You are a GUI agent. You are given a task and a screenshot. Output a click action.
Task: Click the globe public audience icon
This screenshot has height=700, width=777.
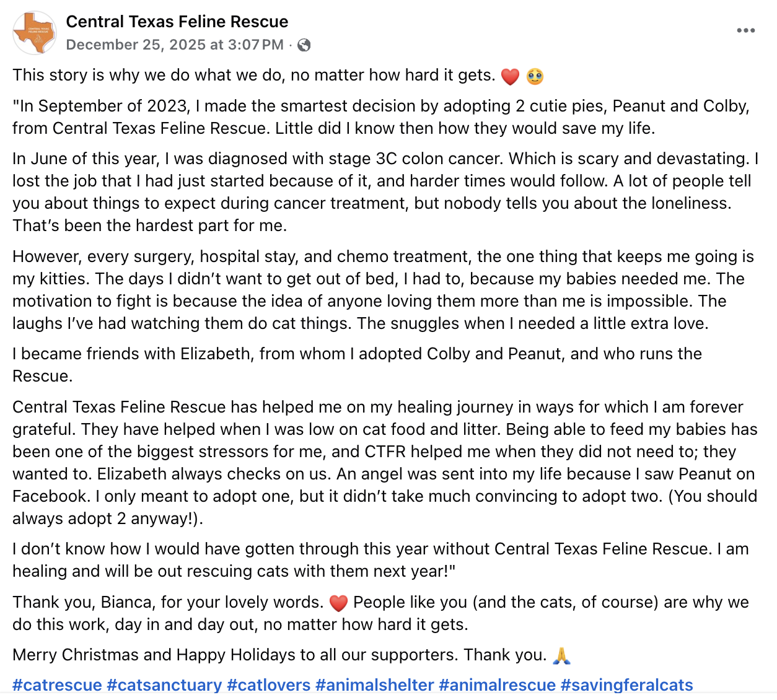pos(304,45)
